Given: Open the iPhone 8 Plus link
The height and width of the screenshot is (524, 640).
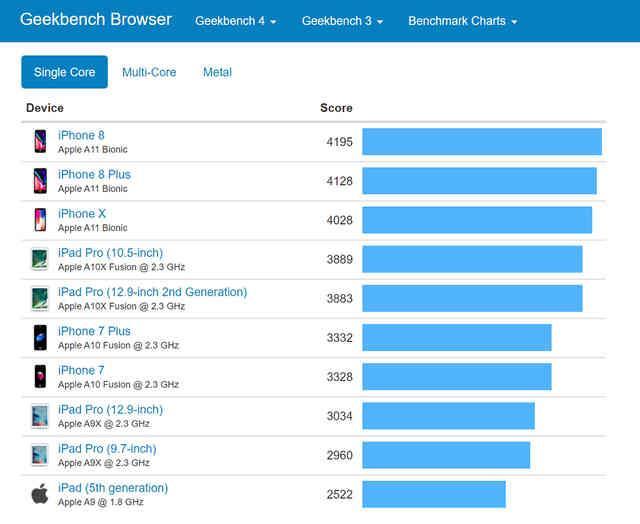Looking at the screenshot, I should click(94, 174).
